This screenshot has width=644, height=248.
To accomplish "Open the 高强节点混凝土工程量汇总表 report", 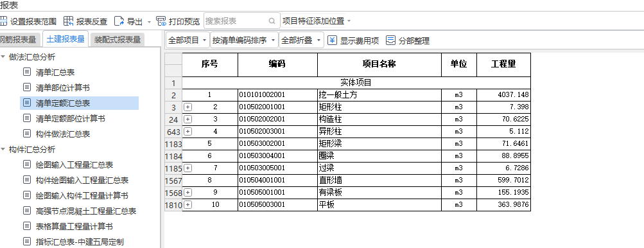I will (86, 211).
